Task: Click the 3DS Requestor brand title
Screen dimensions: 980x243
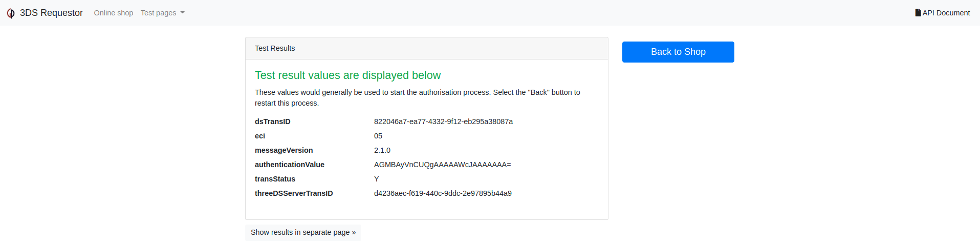Action: point(51,13)
